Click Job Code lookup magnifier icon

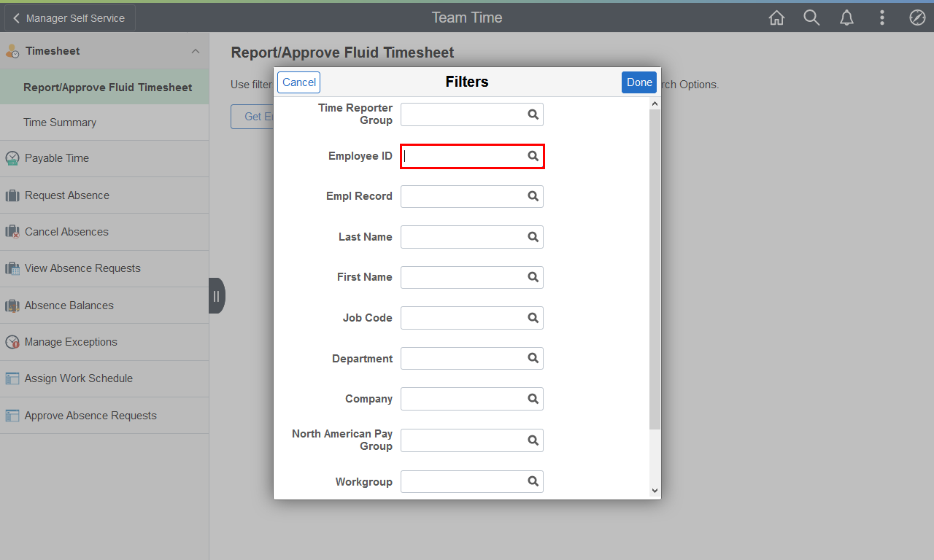point(533,318)
